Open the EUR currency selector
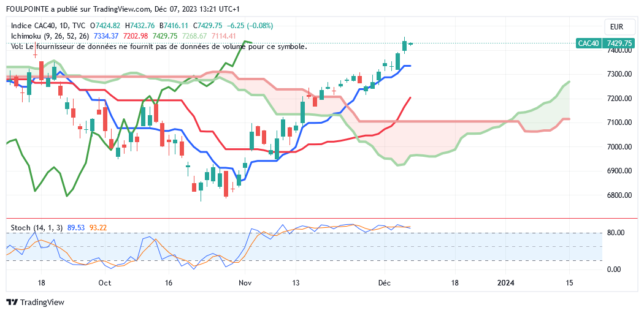 tap(616, 27)
